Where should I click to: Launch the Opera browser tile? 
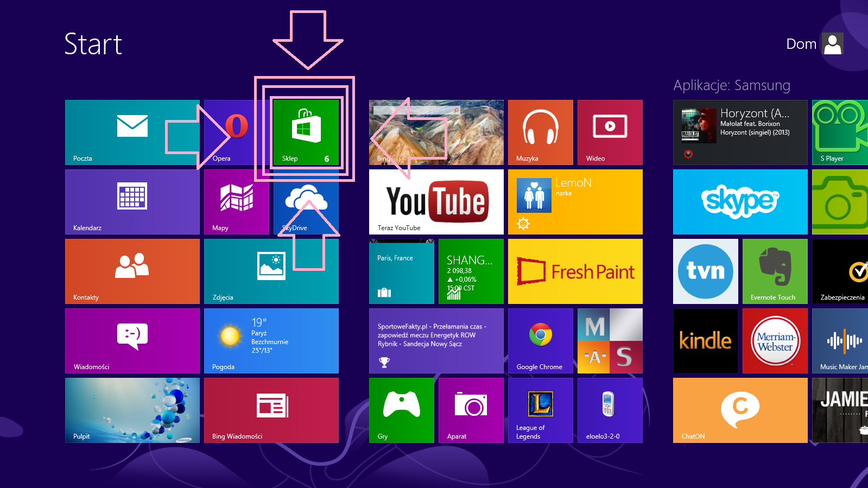237,132
